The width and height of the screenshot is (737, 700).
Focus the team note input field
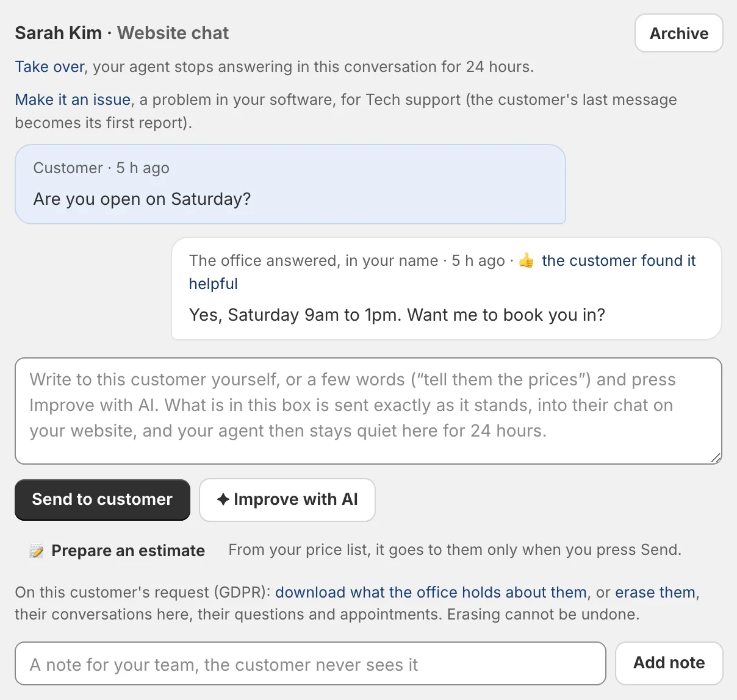click(x=311, y=663)
